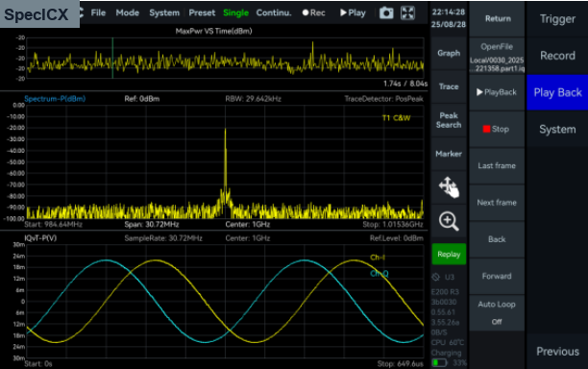Click the RBW: 29.642kHz value

(253, 99)
